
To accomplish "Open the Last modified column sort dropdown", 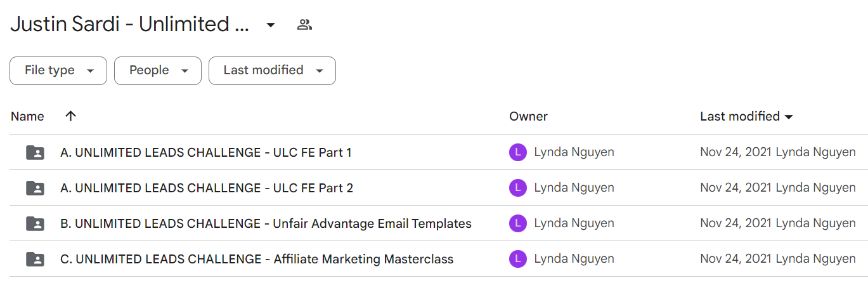I will 747,116.
